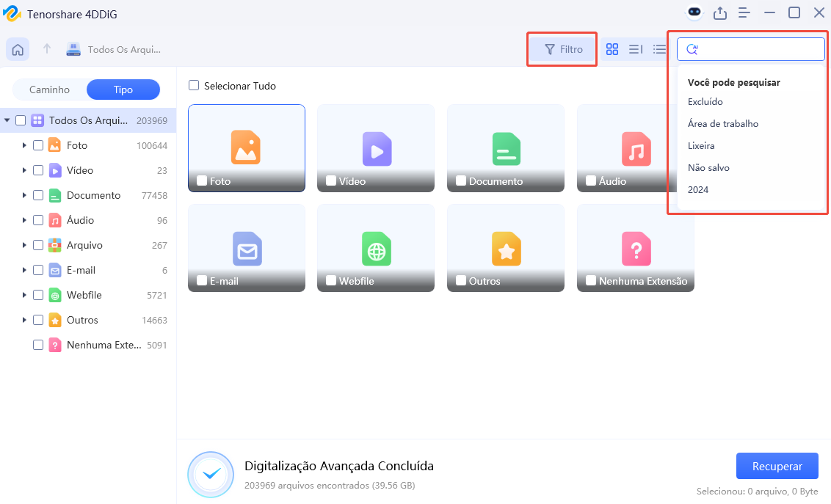831x504 pixels.
Task: Collapse the Todos Os Arquivos tree node
Action: click(x=6, y=120)
